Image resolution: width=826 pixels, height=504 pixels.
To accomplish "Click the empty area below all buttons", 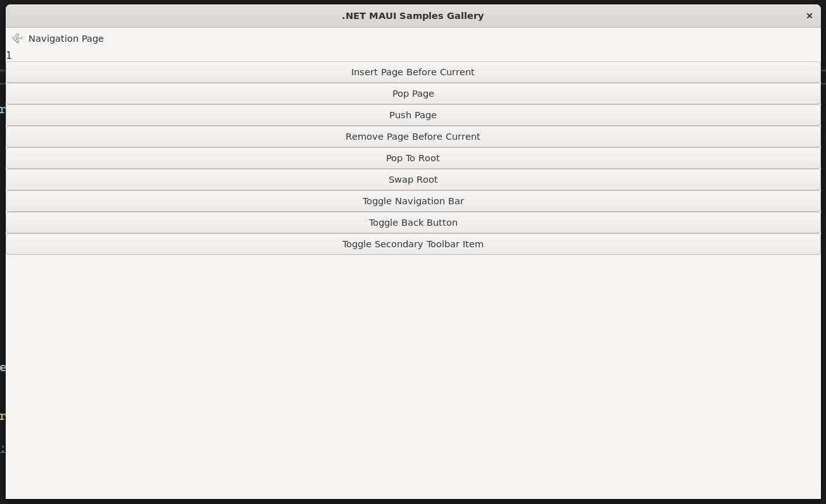I will tap(413, 373).
